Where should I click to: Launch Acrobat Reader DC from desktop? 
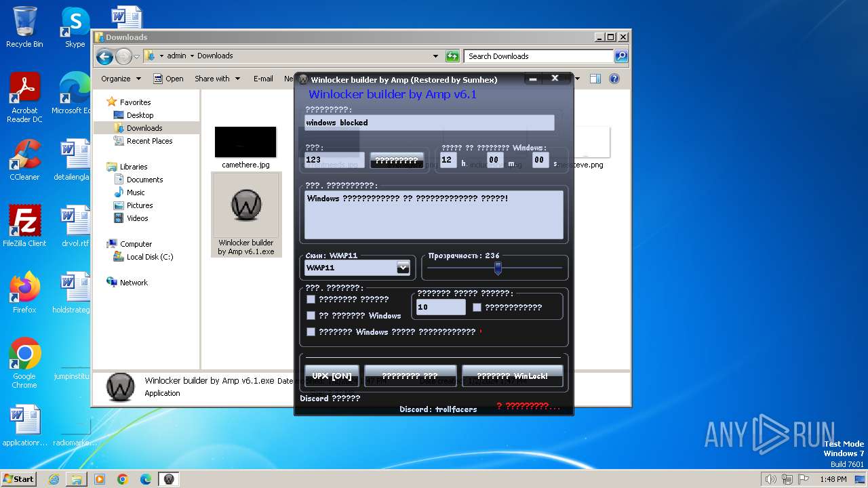click(x=24, y=98)
